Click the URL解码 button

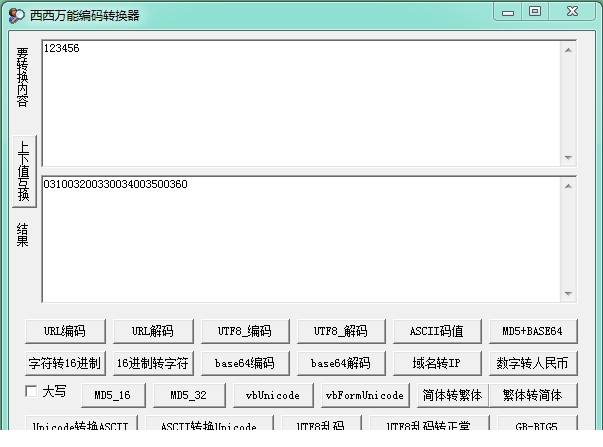(153, 331)
